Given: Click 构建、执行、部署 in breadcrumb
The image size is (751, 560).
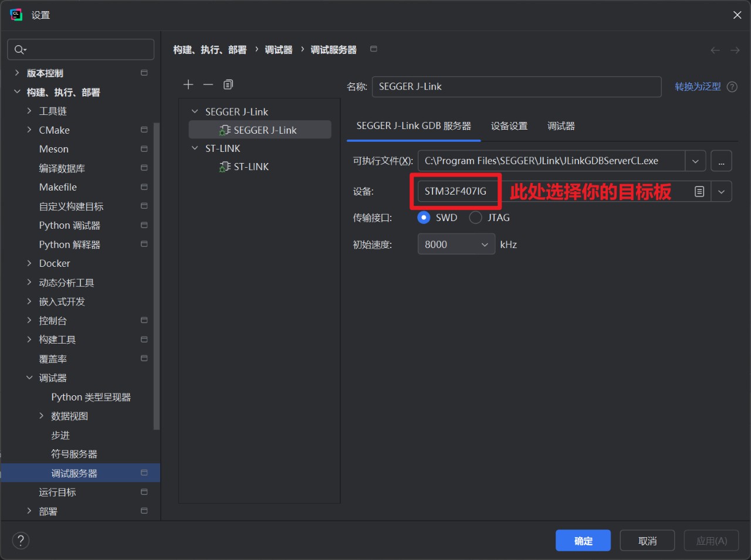Looking at the screenshot, I should (x=210, y=50).
